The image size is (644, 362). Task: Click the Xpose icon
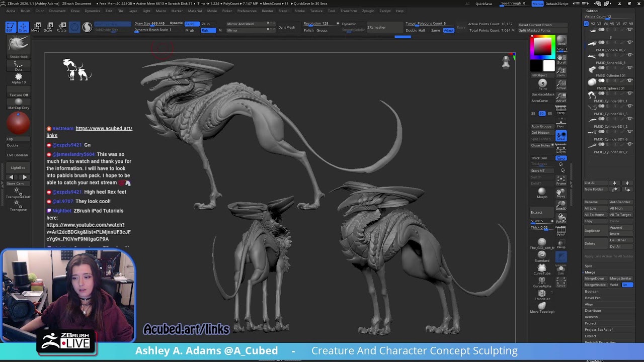point(561,282)
